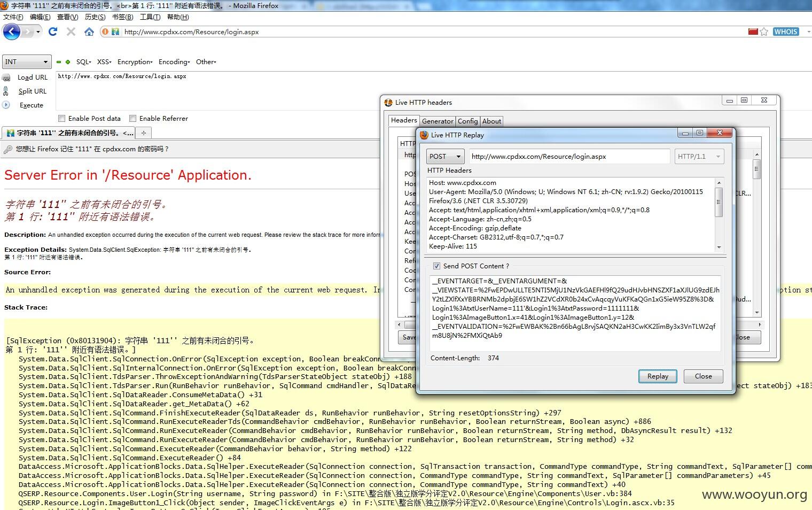This screenshot has height=510, width=812.
Task: Click the Live HTTP Replay window Firefox icon
Action: tap(424, 135)
